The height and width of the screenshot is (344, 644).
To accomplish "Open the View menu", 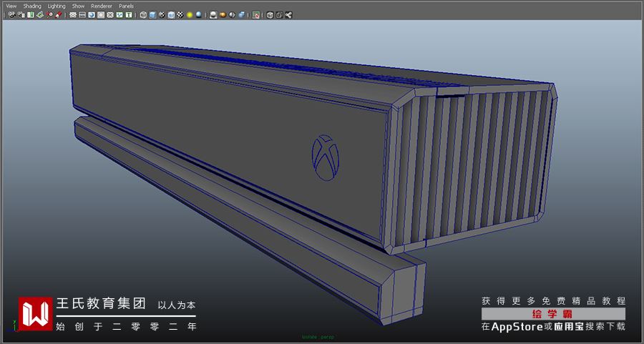I will click(x=11, y=6).
